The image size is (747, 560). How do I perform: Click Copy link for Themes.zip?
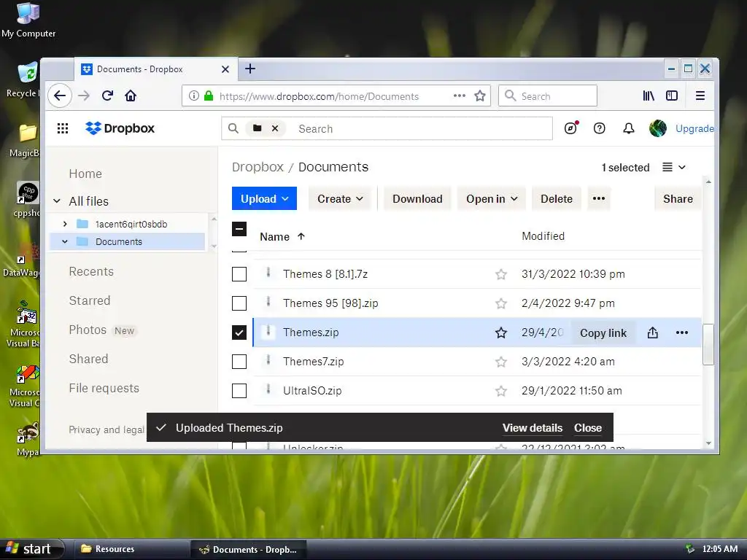pos(603,332)
